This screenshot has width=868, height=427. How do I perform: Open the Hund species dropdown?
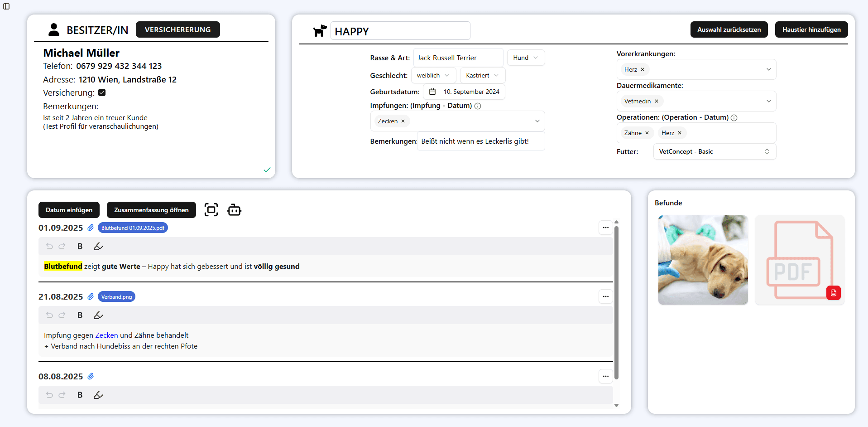pos(526,58)
